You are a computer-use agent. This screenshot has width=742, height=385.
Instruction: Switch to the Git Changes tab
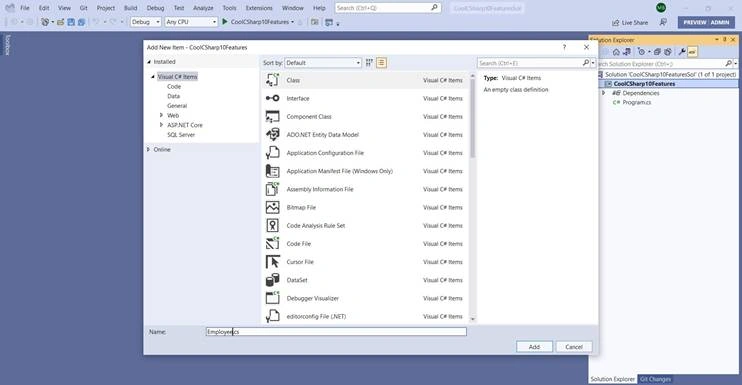click(655, 379)
